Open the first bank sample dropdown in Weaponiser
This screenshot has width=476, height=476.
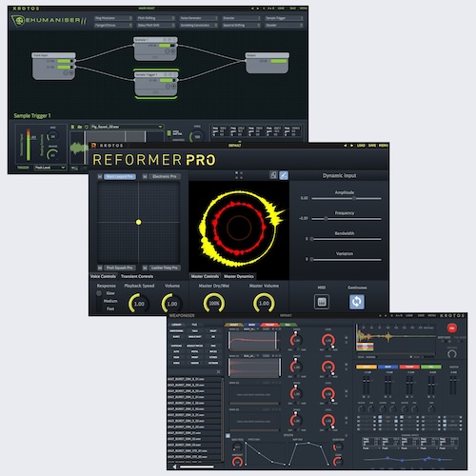(250, 329)
